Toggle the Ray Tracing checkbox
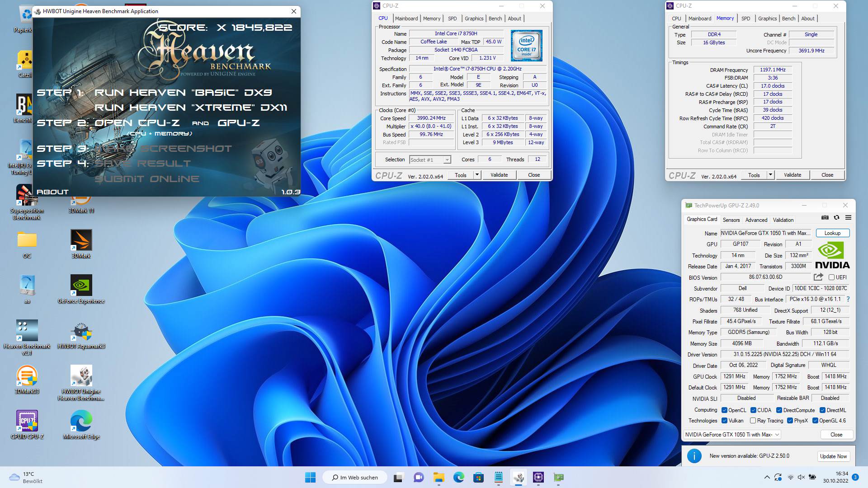868x488 pixels. pyautogui.click(x=753, y=421)
